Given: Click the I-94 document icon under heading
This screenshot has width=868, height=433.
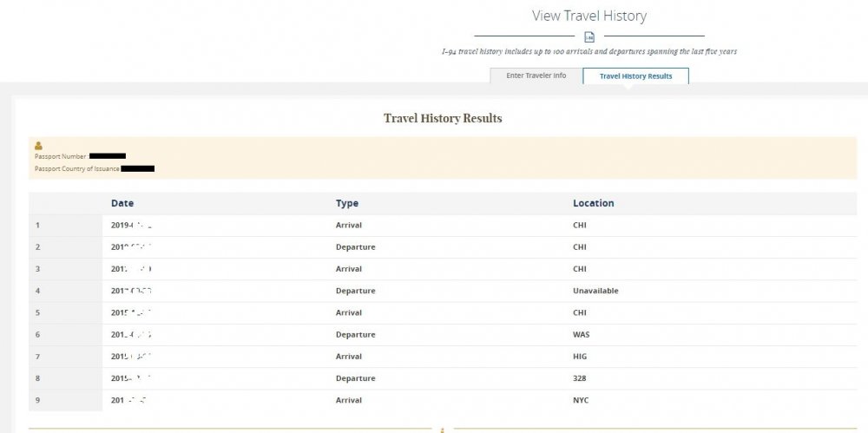Looking at the screenshot, I should click(589, 37).
